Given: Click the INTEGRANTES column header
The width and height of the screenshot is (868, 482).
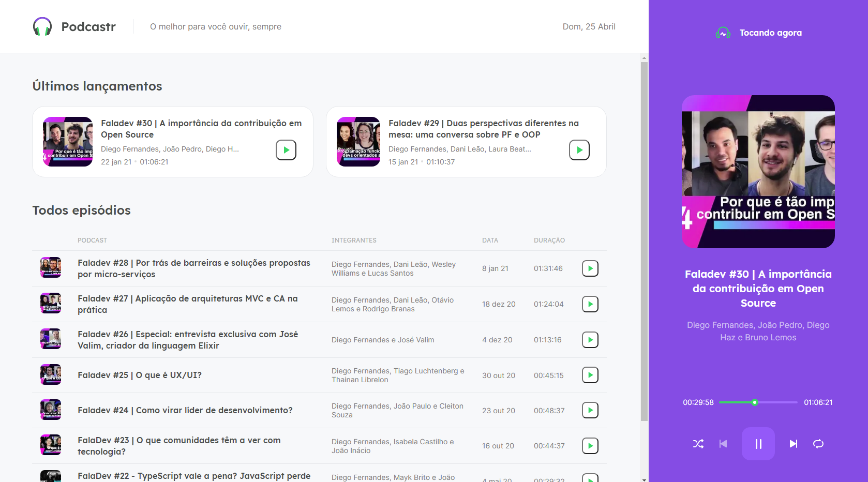Looking at the screenshot, I should (x=354, y=240).
